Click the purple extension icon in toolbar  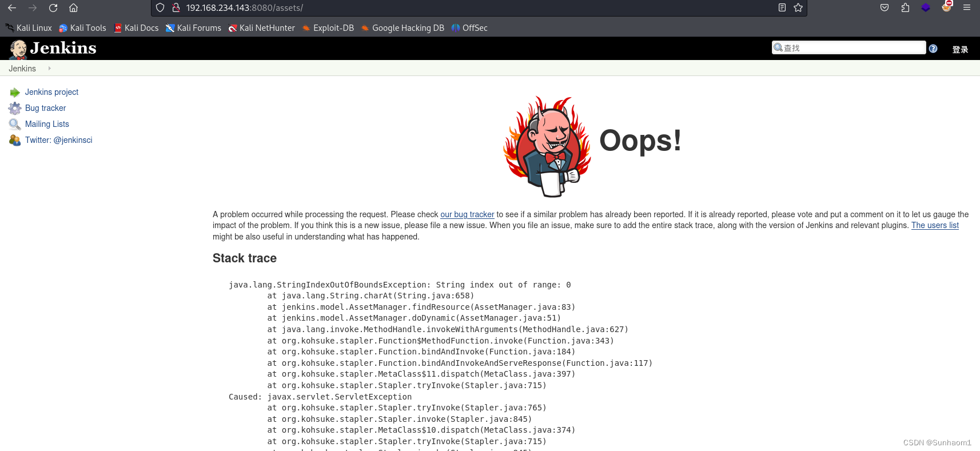tap(926, 8)
